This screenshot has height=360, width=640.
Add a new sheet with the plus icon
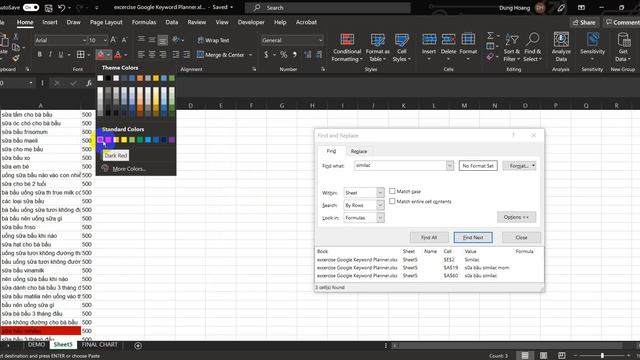(x=138, y=346)
